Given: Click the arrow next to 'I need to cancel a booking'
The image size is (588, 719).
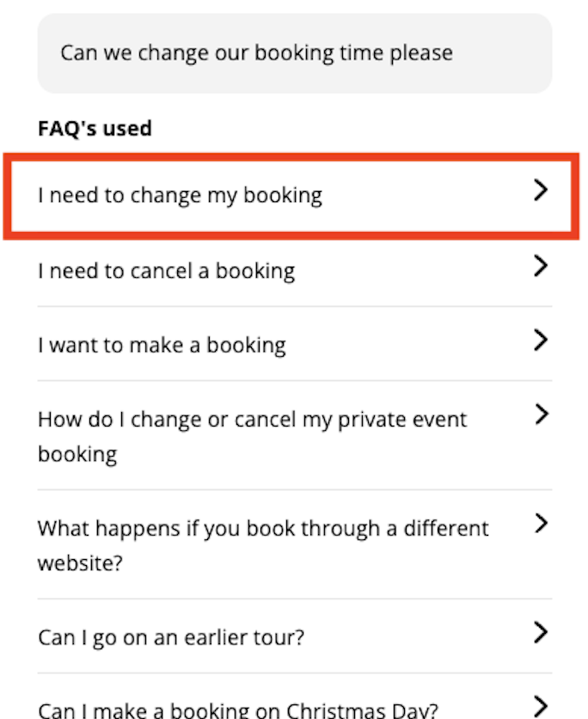Looking at the screenshot, I should [x=541, y=266].
